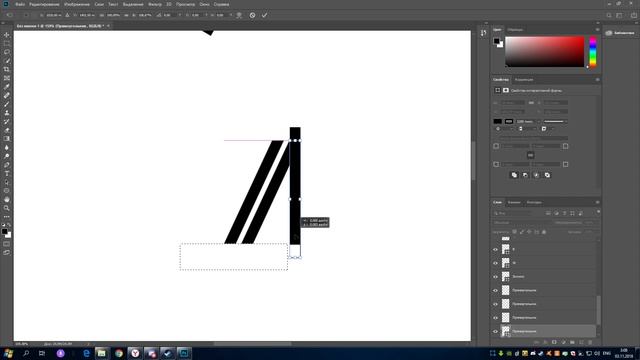Cancel the transform in options bar
The width and height of the screenshot is (640, 360).
coord(252,15)
